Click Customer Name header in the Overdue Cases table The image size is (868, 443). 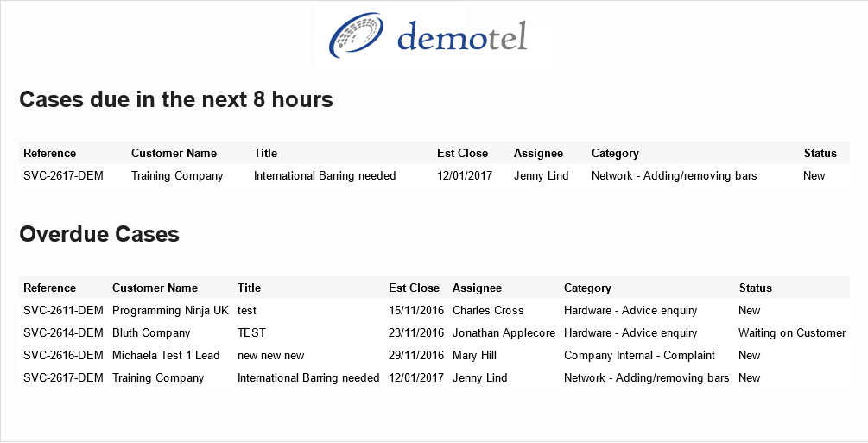(155, 288)
